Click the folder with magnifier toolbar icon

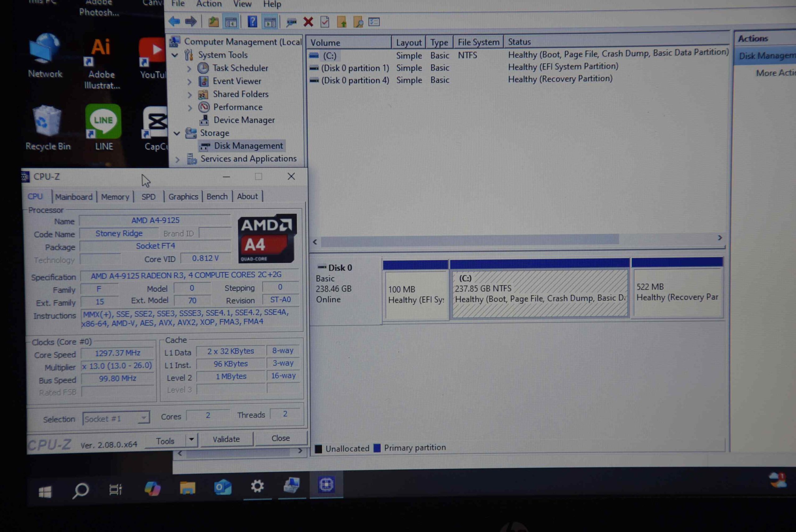click(x=358, y=22)
